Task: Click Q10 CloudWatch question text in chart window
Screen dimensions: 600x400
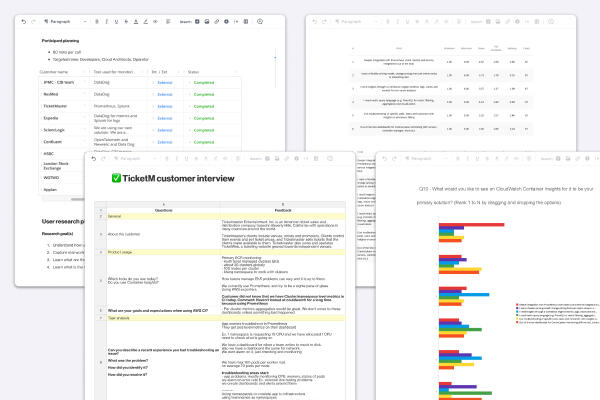Action: pyautogui.click(x=505, y=196)
